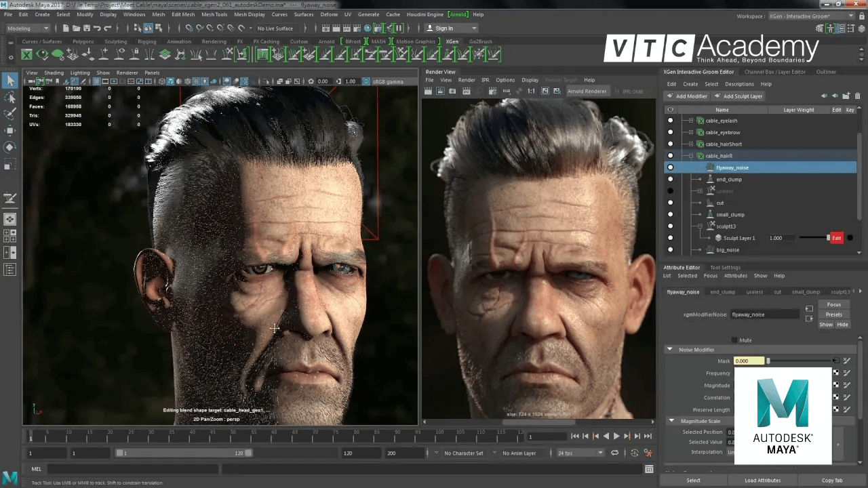Expand the sculpt13 modifier node
868x488 pixels.
pos(700,226)
